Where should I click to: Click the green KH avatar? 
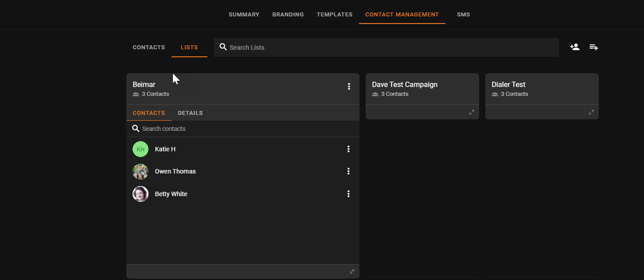[x=141, y=149]
